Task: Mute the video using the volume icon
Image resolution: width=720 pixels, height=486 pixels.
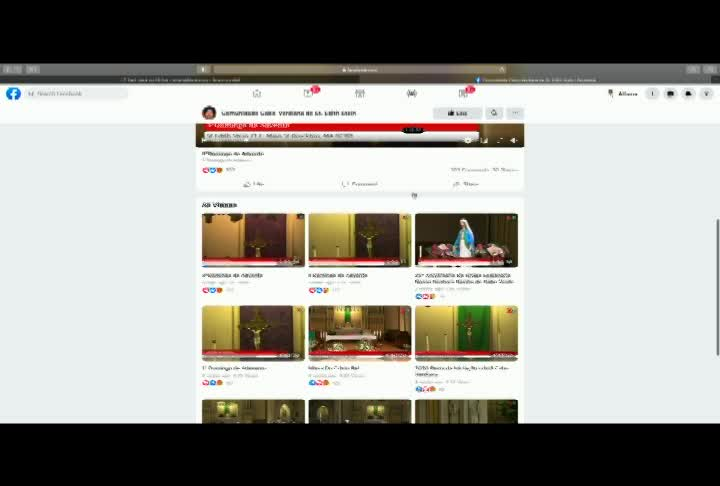Action: pos(514,141)
